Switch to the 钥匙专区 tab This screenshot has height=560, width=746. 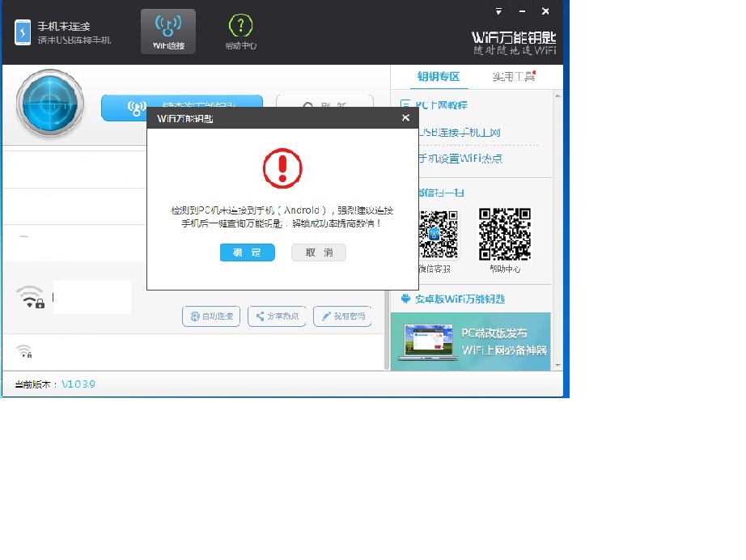[439, 77]
